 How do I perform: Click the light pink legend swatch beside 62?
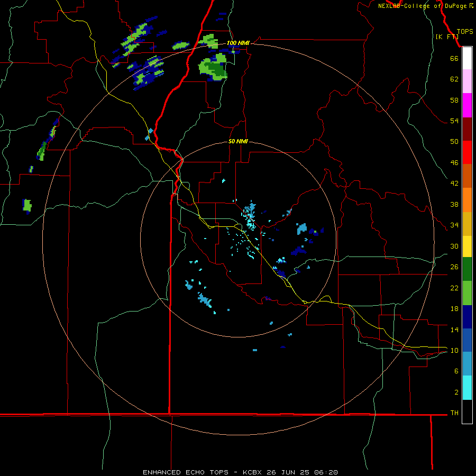[467, 81]
